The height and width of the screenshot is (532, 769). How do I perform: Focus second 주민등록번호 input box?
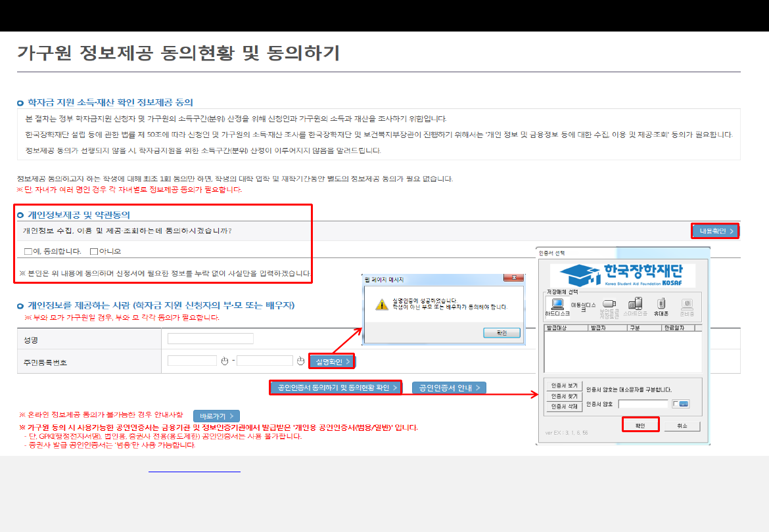point(265,361)
